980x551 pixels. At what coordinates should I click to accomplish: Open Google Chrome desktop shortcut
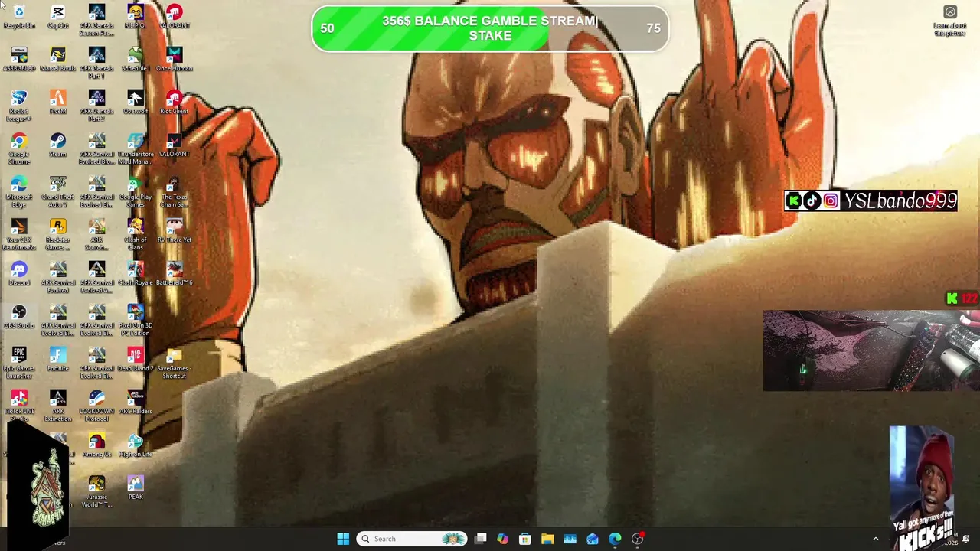pyautogui.click(x=19, y=149)
